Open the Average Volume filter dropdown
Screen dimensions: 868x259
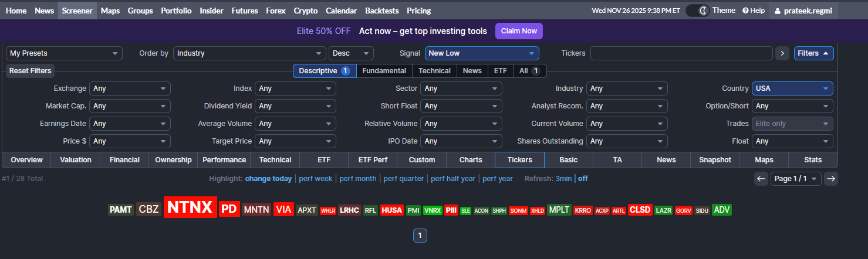click(x=295, y=124)
